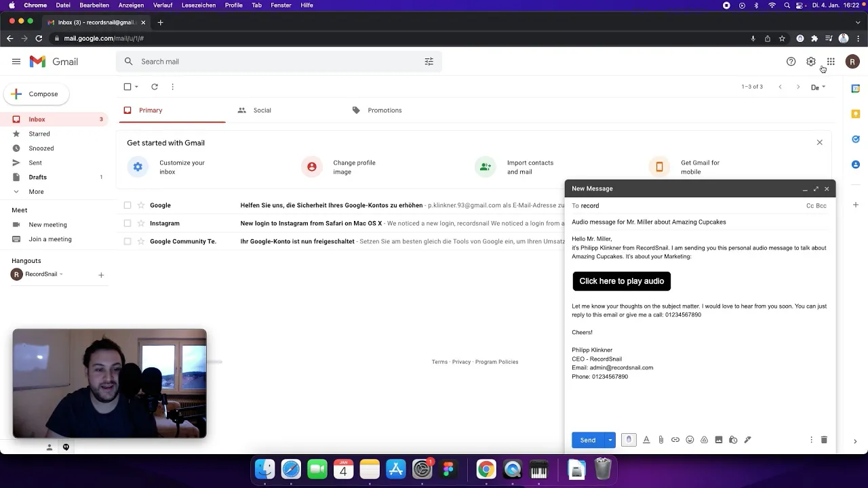Bookmark this tab with the star icon
Screen dimensions: 868x488
(x=782, y=39)
